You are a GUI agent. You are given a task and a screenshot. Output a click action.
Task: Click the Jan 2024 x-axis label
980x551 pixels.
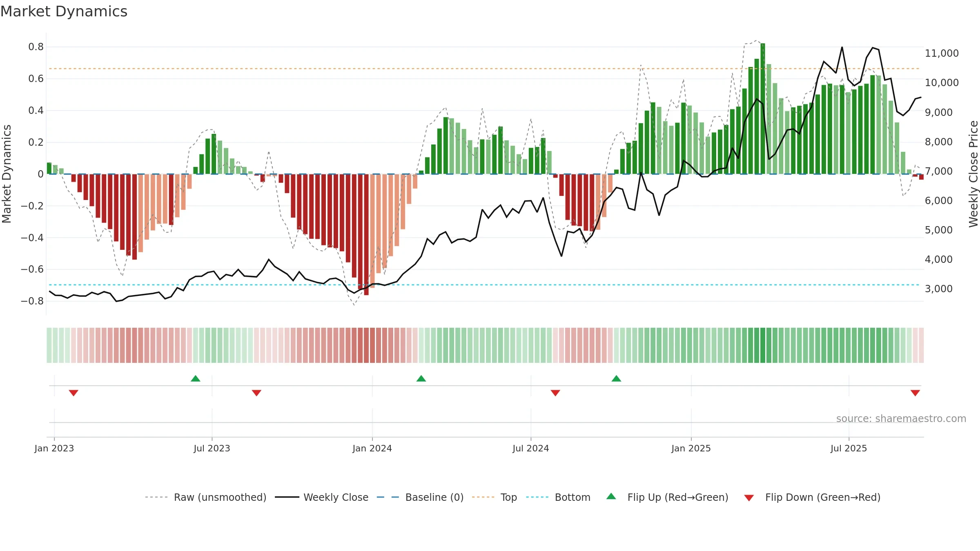(372, 448)
